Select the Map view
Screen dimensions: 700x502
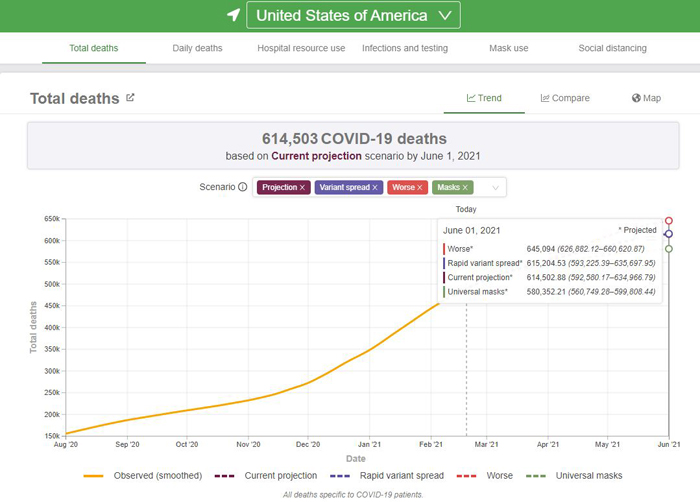tap(646, 98)
